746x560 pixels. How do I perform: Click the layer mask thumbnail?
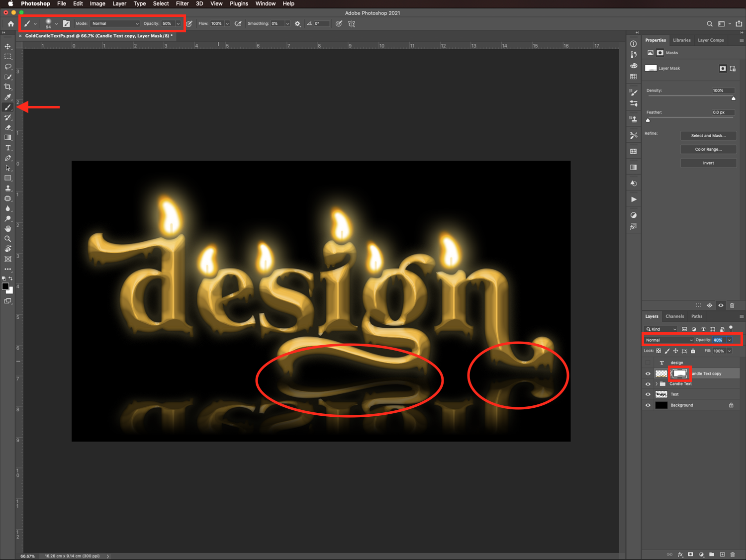pyautogui.click(x=680, y=373)
